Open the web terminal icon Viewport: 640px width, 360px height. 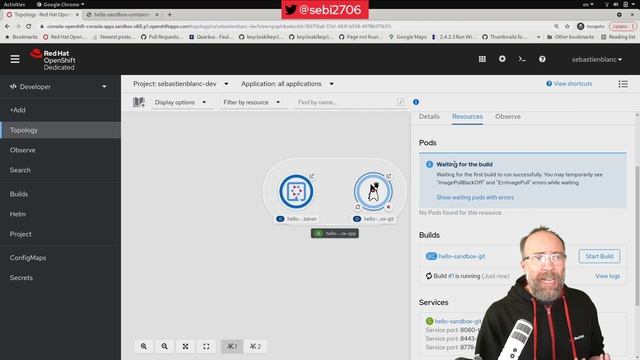coord(522,59)
